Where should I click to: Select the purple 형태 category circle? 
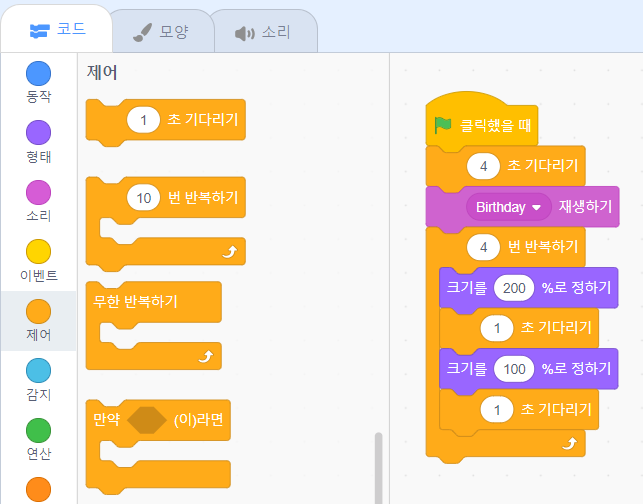(x=39, y=132)
